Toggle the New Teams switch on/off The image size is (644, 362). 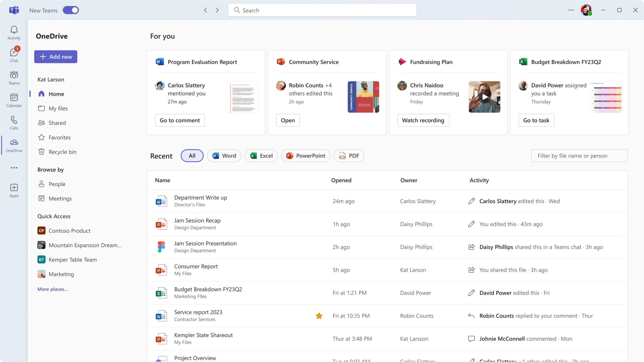click(x=70, y=10)
